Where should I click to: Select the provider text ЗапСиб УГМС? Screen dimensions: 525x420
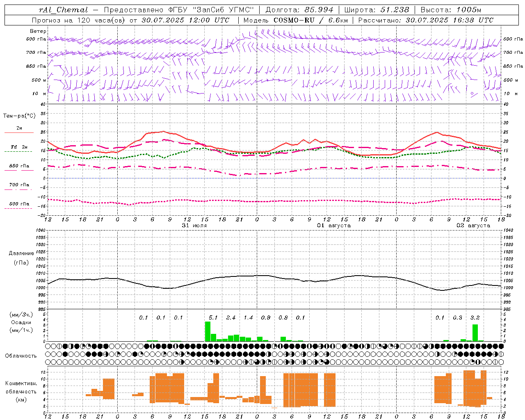click(223, 10)
